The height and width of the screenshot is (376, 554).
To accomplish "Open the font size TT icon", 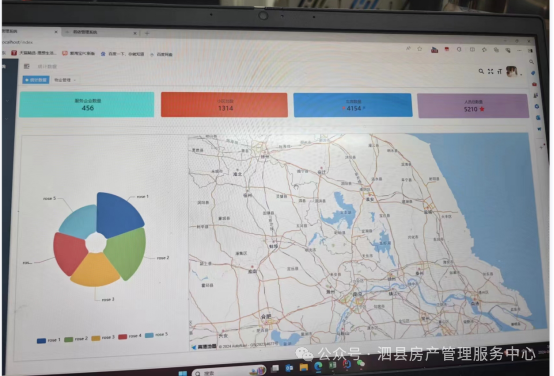I will [499, 72].
